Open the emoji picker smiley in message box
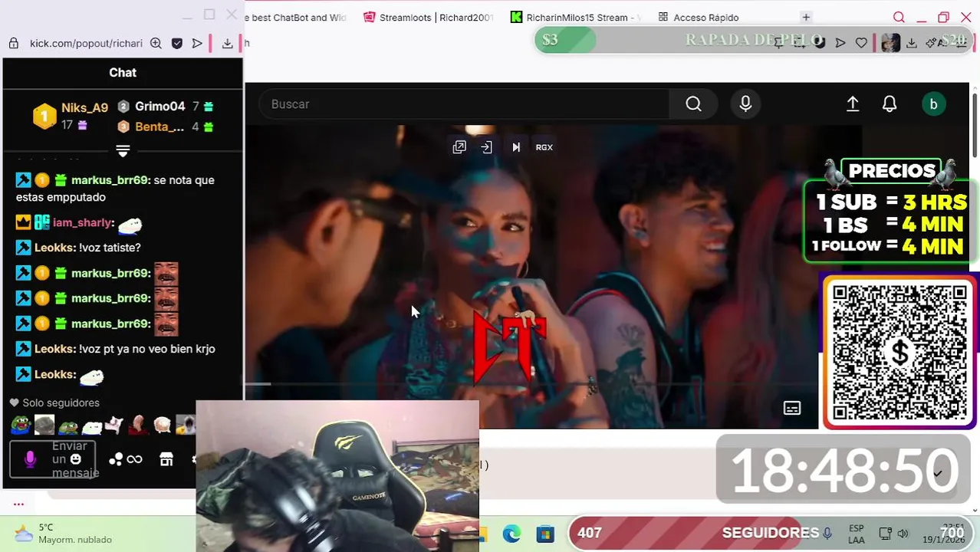This screenshot has height=552, width=980. pyautogui.click(x=75, y=459)
